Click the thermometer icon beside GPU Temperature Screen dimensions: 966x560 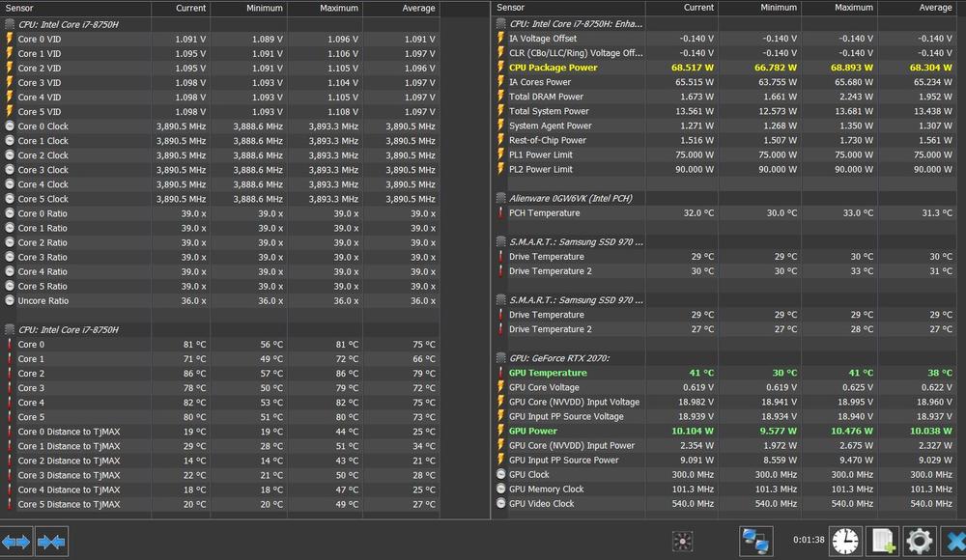500,373
